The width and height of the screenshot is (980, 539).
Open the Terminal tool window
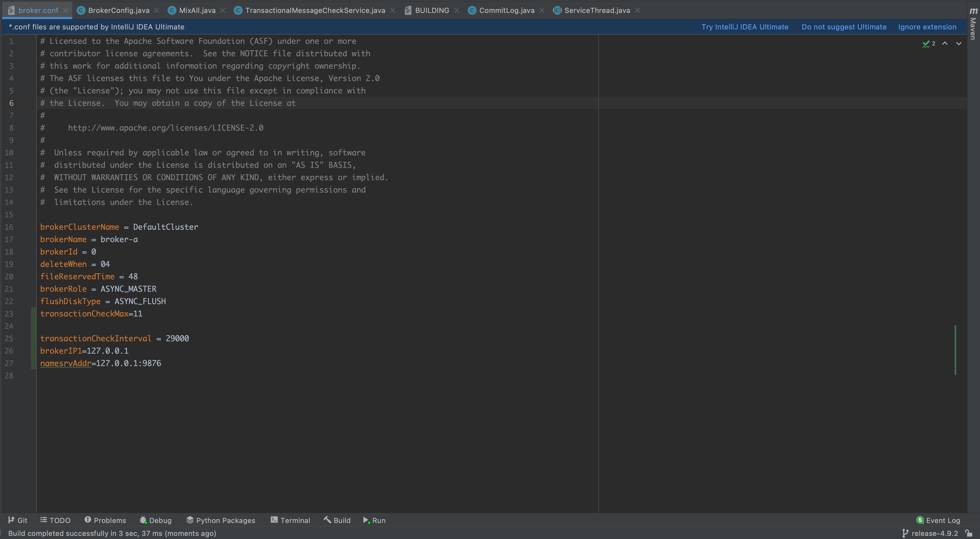click(x=290, y=520)
